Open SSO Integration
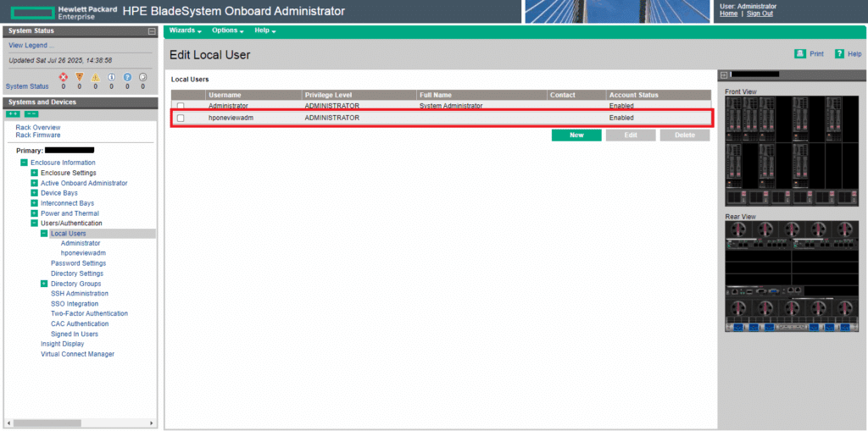The image size is (868, 431). 75,304
